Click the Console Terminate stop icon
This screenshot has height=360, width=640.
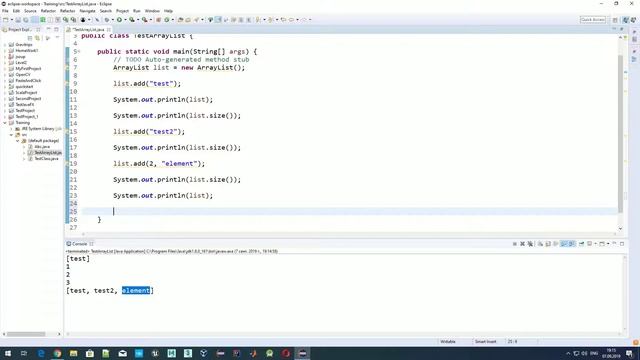click(514, 244)
